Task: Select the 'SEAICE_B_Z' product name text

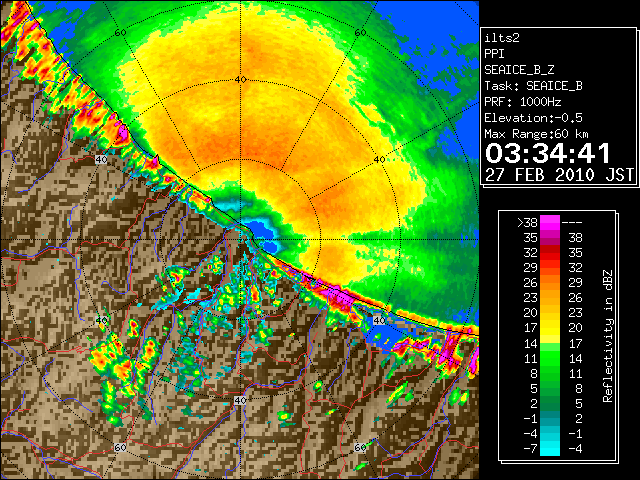Action: point(519,70)
